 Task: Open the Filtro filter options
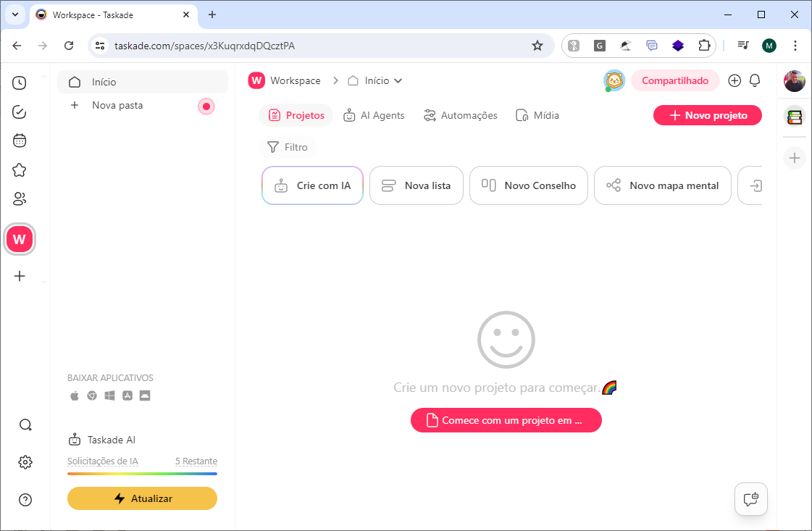coord(288,147)
